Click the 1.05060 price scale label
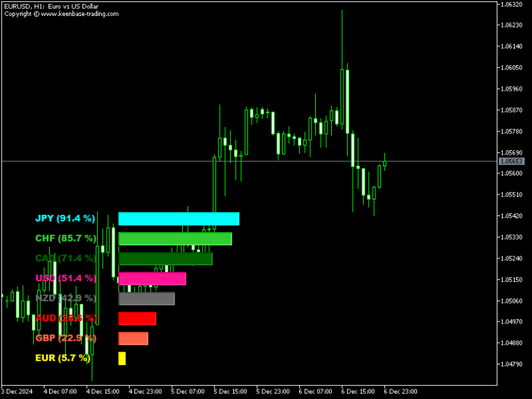This screenshot has width=532, height=399. point(512,301)
